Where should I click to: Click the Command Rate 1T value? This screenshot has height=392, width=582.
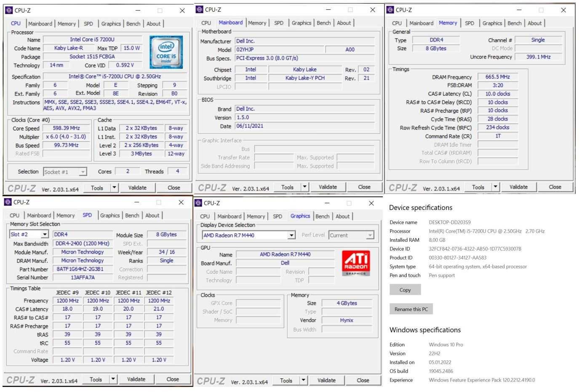(497, 136)
